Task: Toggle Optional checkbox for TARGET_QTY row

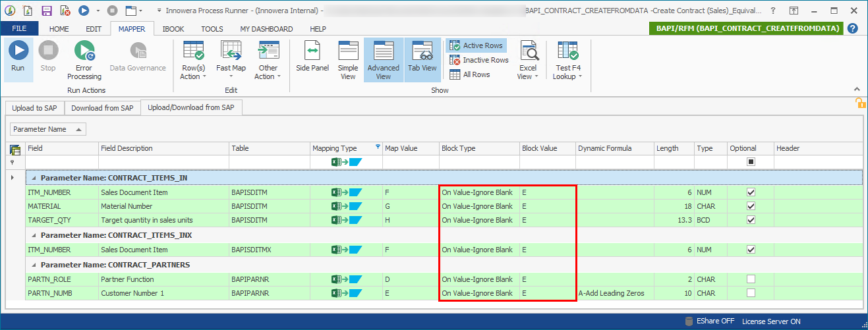Action: click(751, 220)
